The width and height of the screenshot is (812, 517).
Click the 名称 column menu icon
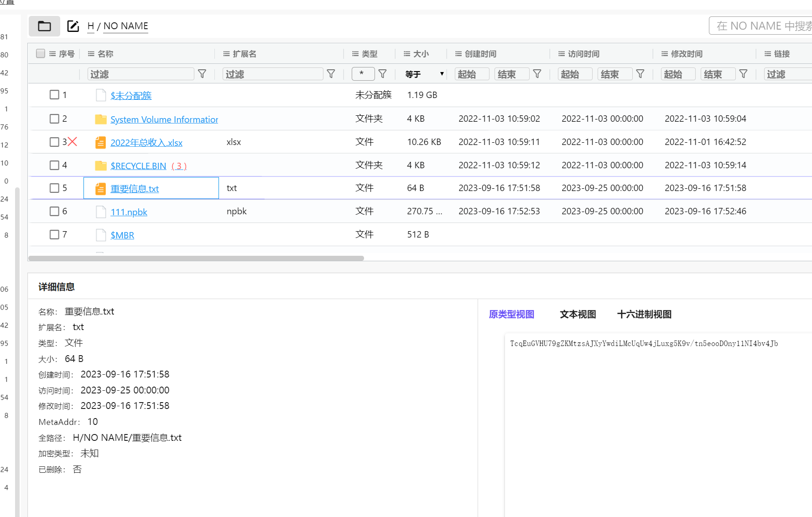91,54
